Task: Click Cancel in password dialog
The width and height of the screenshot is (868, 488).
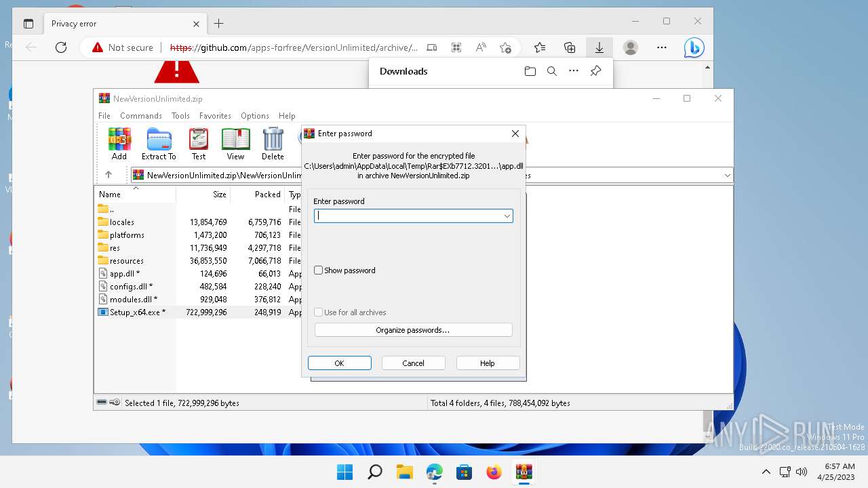Action: click(x=414, y=363)
